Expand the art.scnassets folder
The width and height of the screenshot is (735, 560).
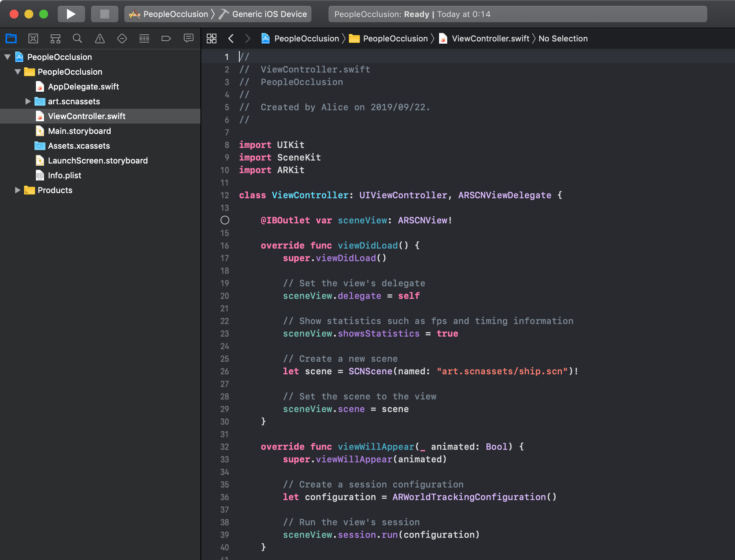pos(28,101)
